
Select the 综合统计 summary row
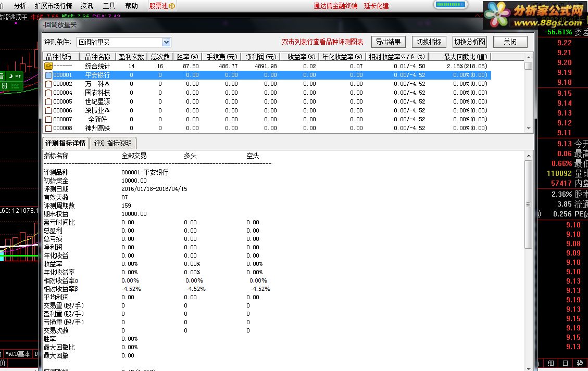(x=267, y=66)
